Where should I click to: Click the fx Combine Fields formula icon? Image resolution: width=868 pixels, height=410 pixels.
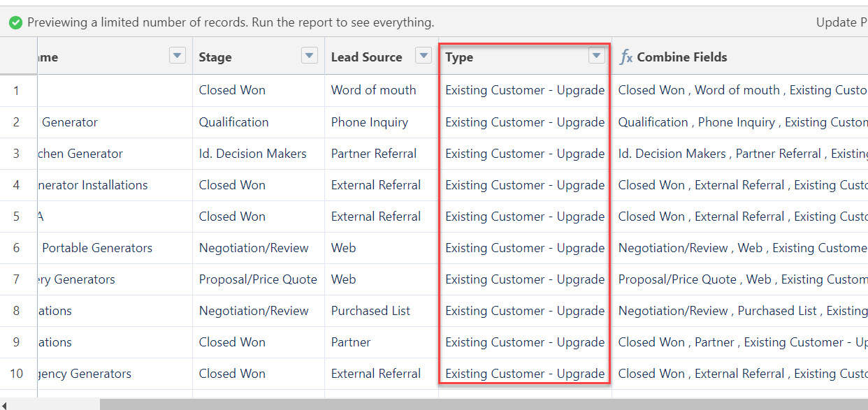pyautogui.click(x=625, y=57)
